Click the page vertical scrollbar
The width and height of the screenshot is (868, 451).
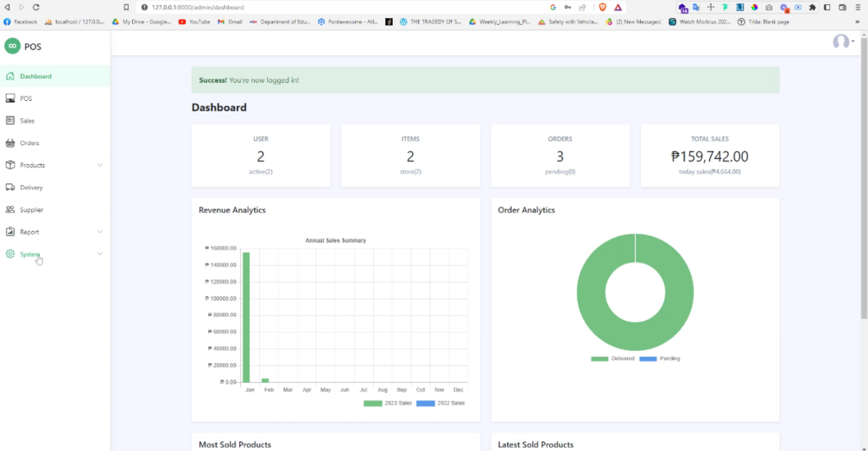point(864,177)
